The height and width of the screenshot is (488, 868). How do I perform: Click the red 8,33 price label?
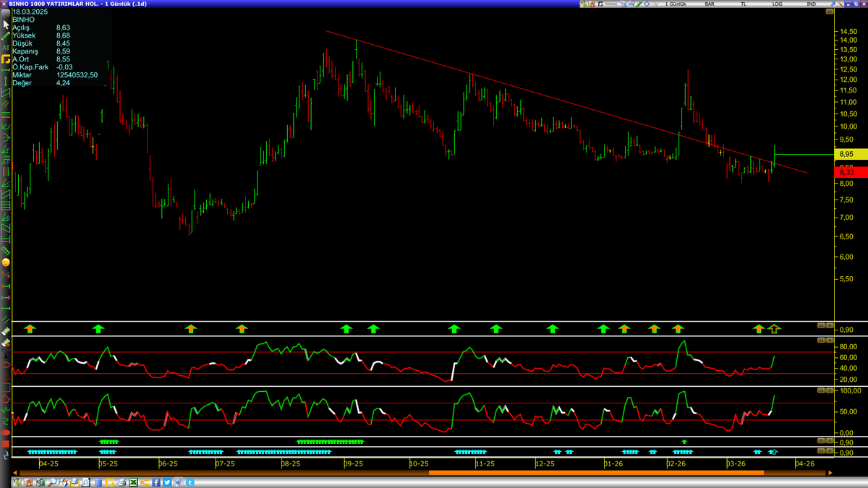[851, 172]
